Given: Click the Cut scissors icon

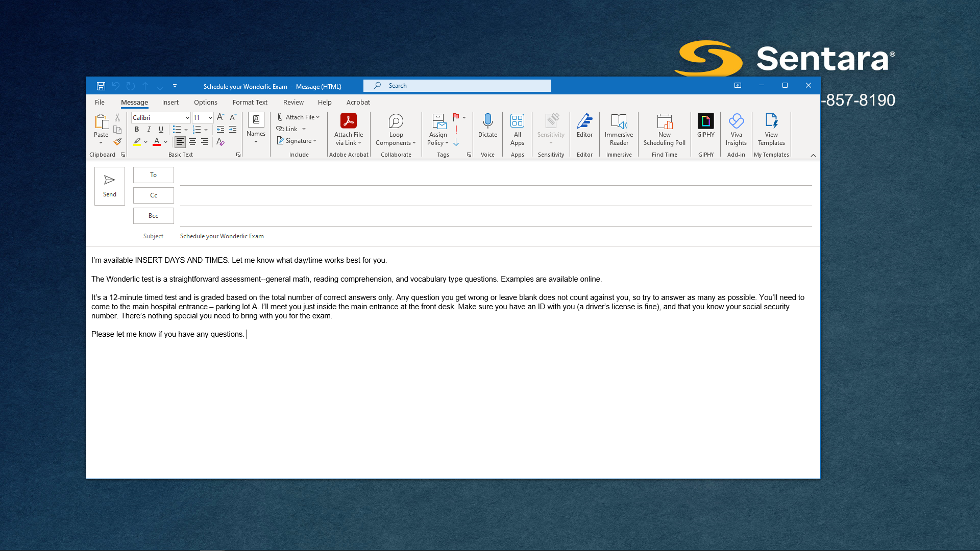Looking at the screenshot, I should [x=117, y=118].
